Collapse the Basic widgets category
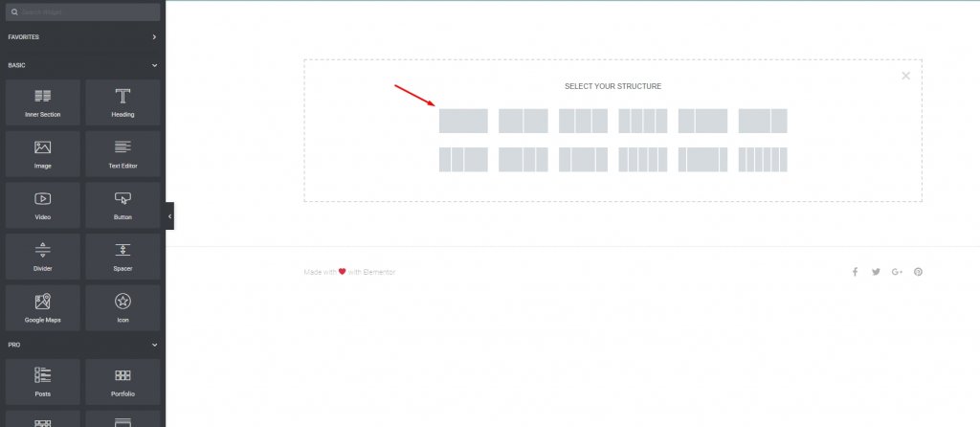Viewport: 980px width, 427px height. [x=82, y=65]
